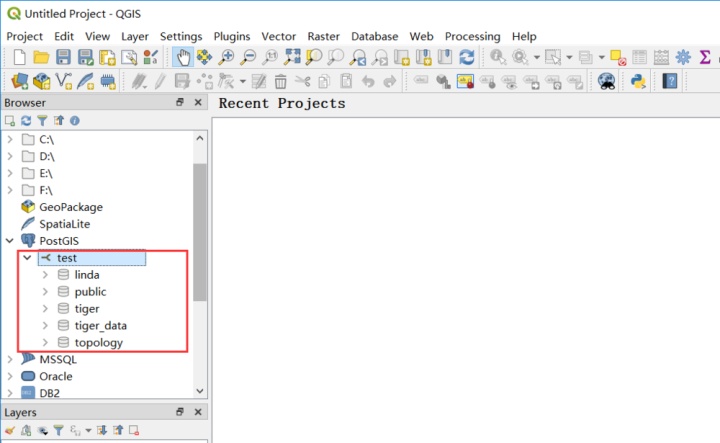Select the tiger schema row
Screen dimensions: 720x443
[87, 308]
